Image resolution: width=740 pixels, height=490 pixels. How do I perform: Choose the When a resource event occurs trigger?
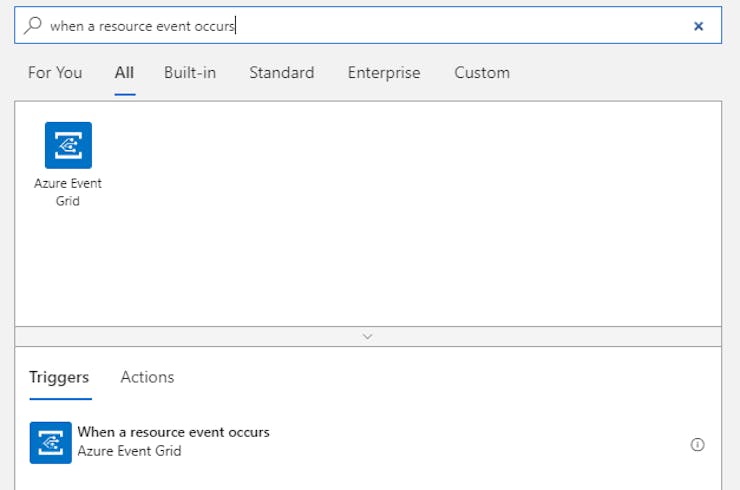click(x=174, y=432)
